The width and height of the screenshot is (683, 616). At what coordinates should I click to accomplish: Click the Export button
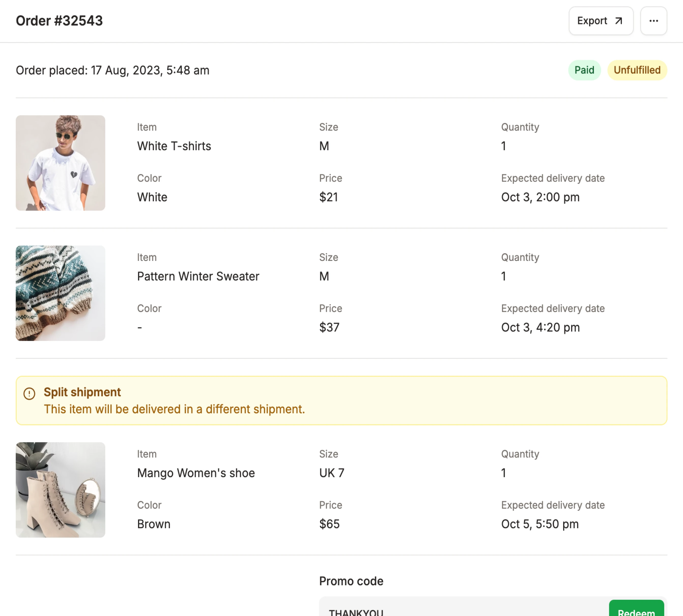[x=601, y=21]
